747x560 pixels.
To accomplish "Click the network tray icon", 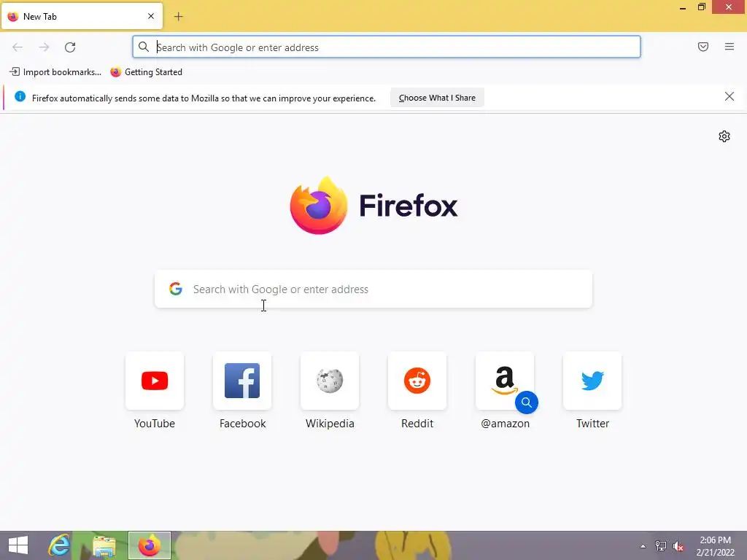I will (661, 546).
